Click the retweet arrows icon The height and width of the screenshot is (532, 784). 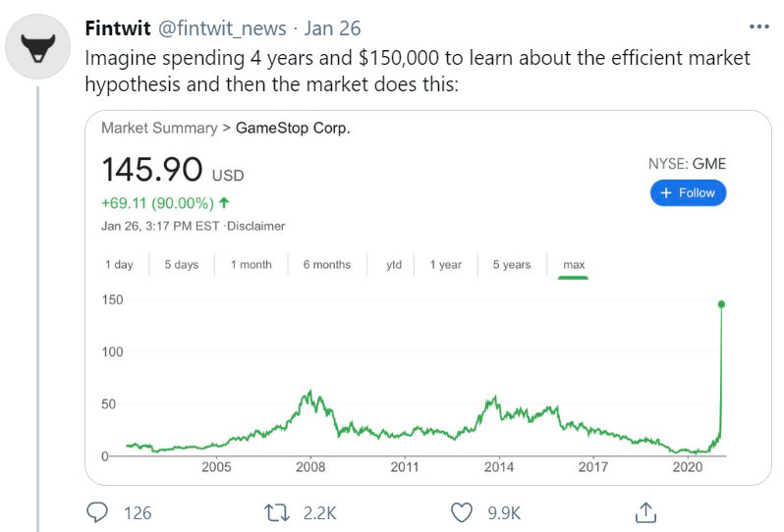coord(276,512)
